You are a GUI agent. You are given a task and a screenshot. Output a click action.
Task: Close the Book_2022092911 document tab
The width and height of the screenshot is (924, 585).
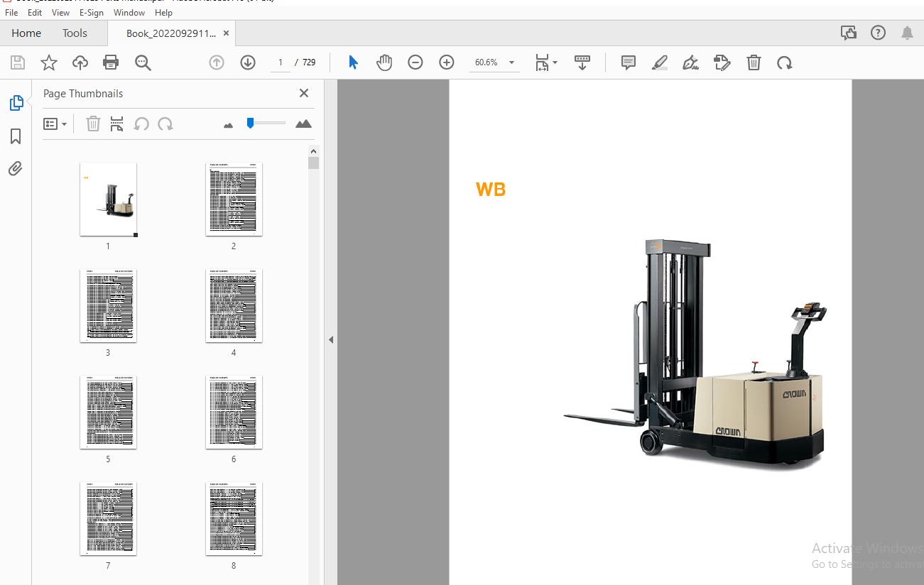point(226,33)
